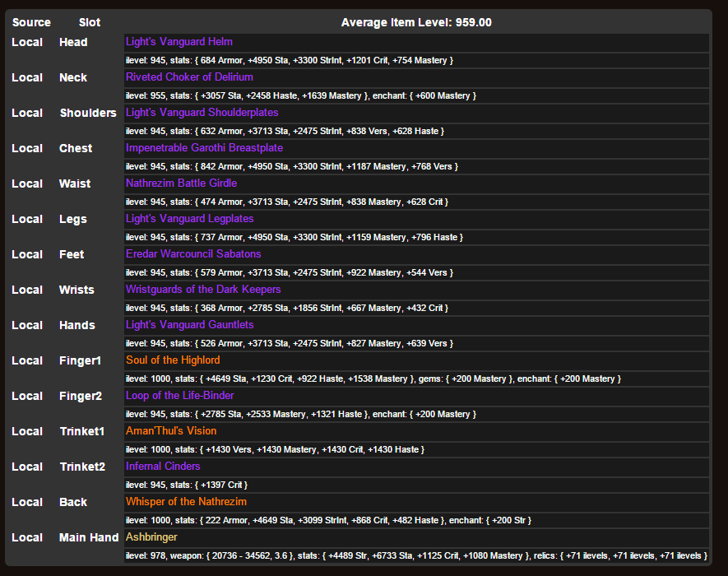Click the Average Item Level heading
Image resolution: width=728 pixels, height=576 pixels.
tap(416, 22)
